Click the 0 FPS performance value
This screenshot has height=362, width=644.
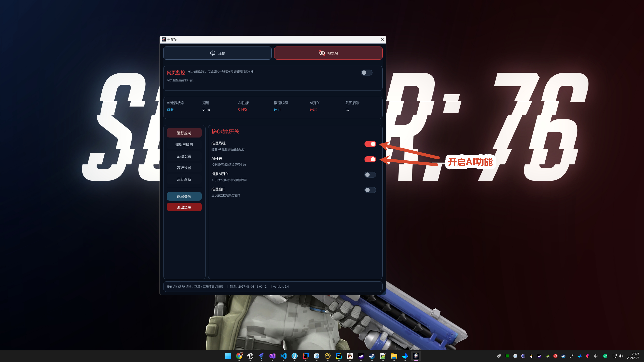243,109
